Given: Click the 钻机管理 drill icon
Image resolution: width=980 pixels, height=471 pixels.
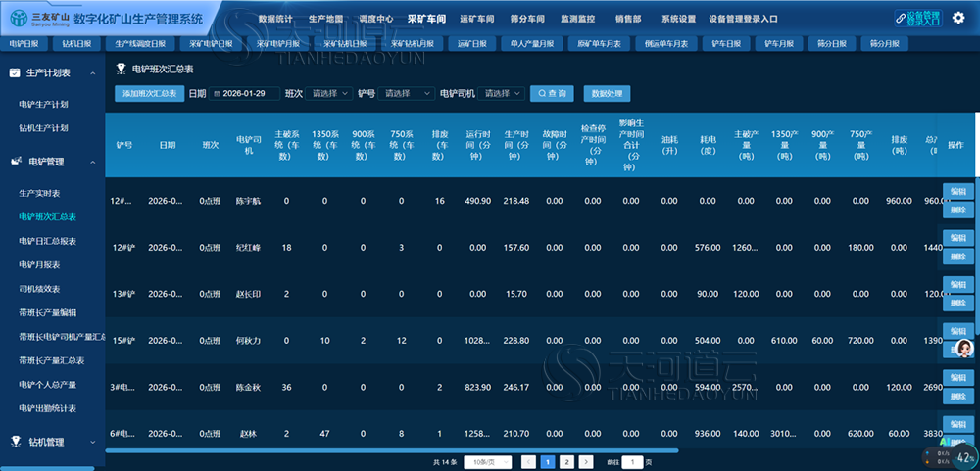Looking at the screenshot, I should point(15,442).
